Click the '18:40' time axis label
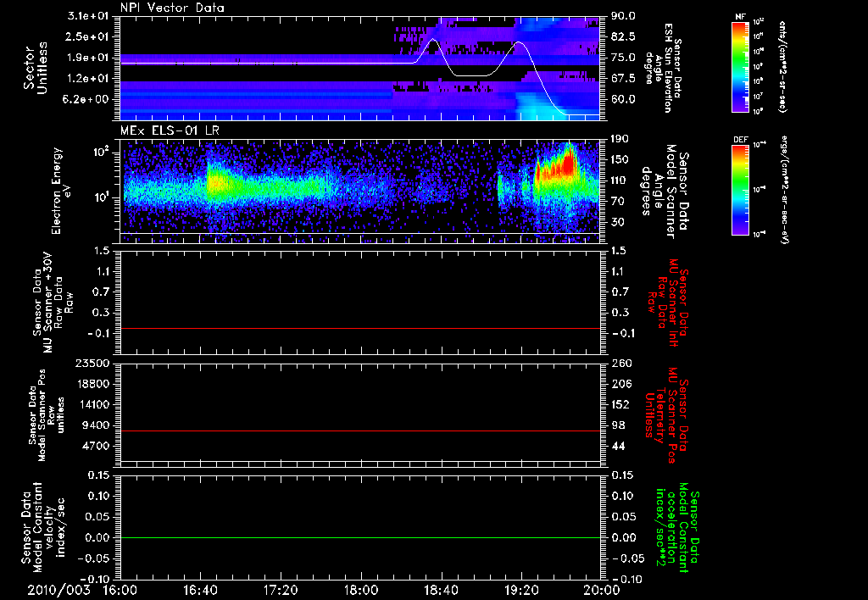The width and height of the screenshot is (868, 600). pyautogui.click(x=441, y=590)
